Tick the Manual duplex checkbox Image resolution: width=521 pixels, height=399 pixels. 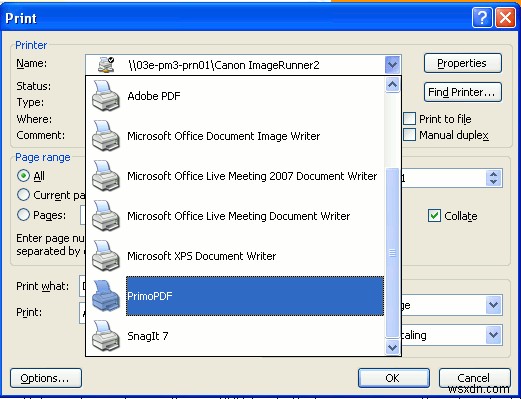coord(409,135)
